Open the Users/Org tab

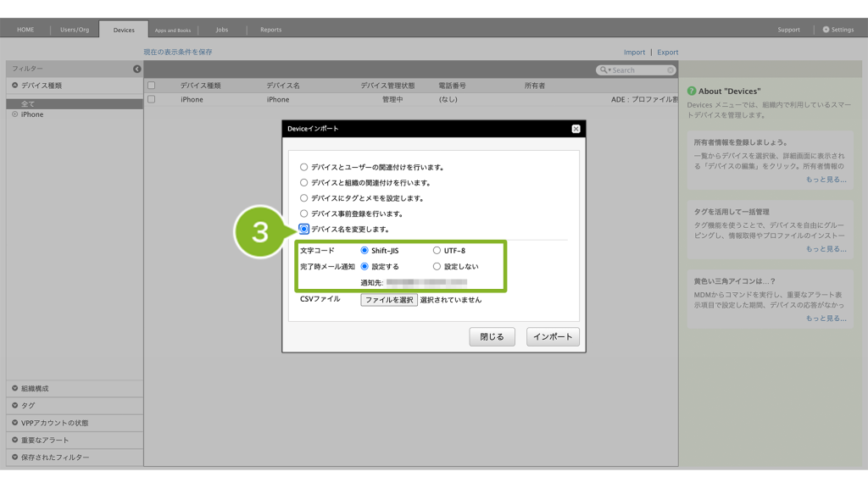click(75, 30)
